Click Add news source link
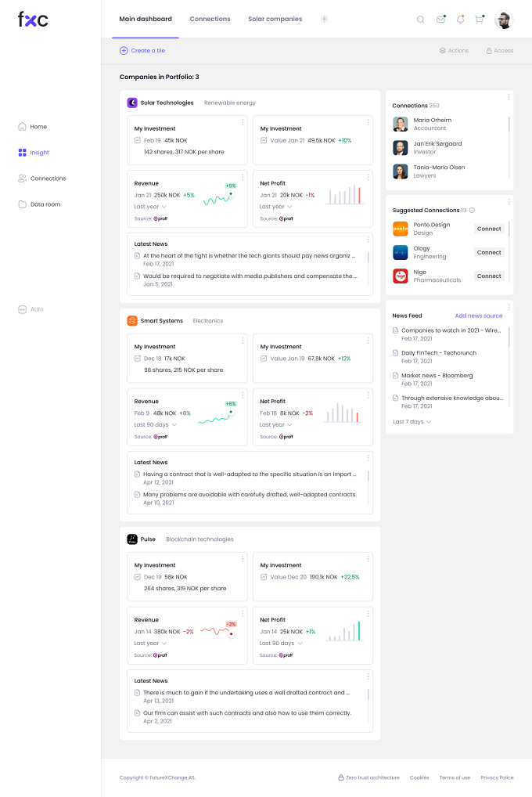This screenshot has width=532, height=797. (479, 316)
